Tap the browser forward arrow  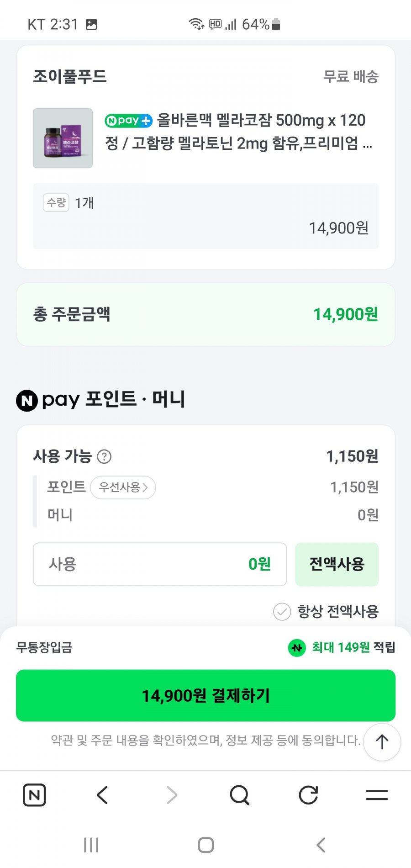point(172,795)
